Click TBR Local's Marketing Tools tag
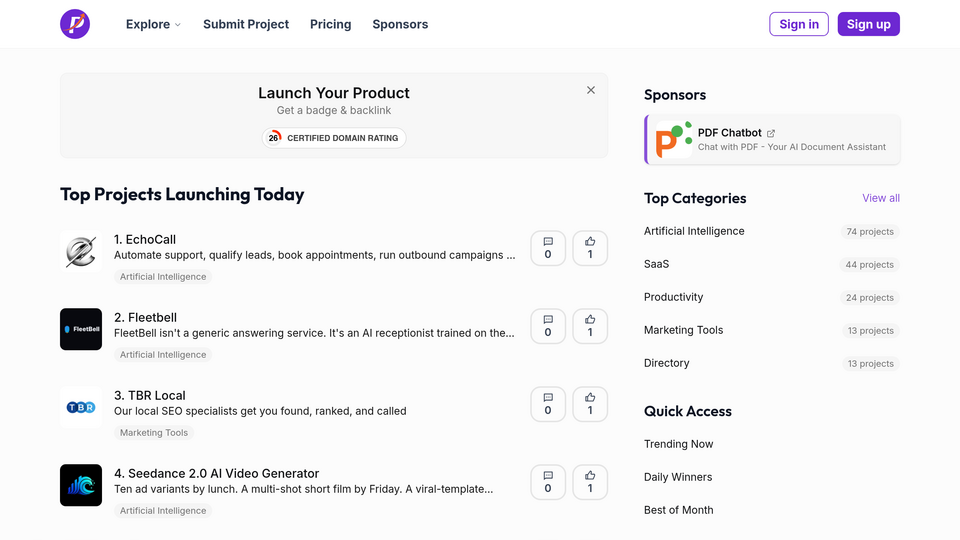This screenshot has height=540, width=960. (x=154, y=432)
